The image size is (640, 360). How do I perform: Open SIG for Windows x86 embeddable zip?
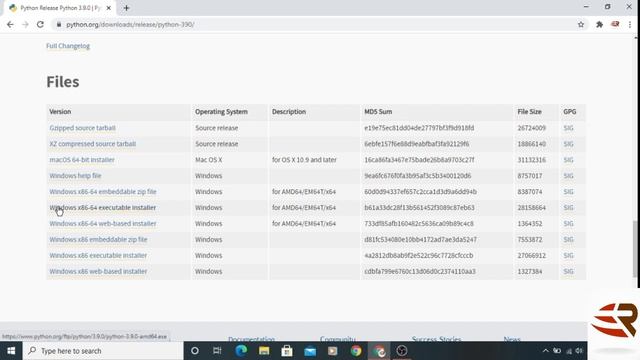click(x=568, y=239)
